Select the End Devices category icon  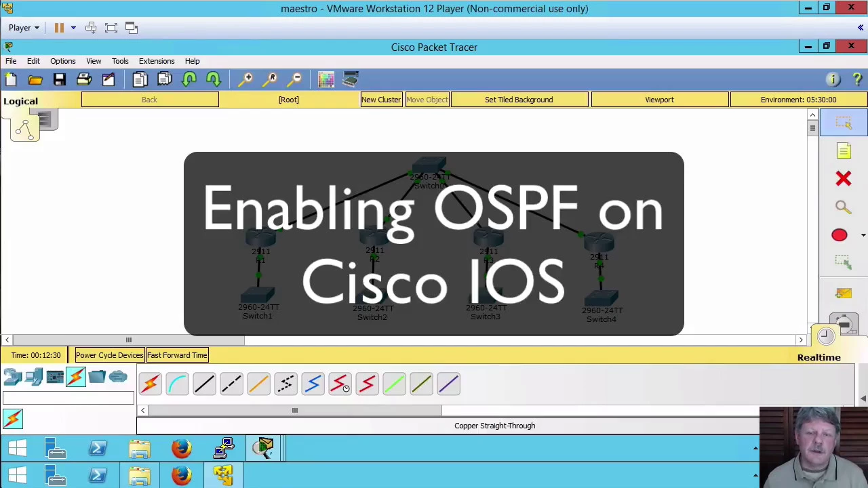pos(34,377)
